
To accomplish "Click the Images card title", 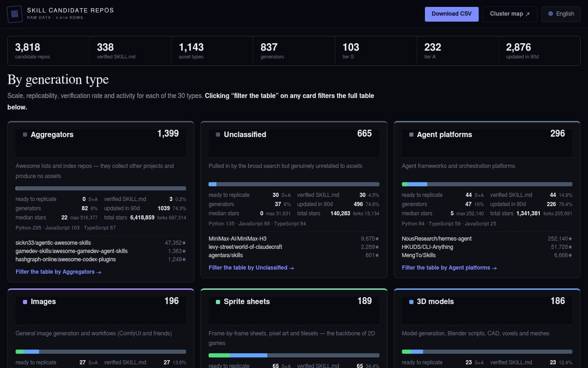I will click(43, 302).
